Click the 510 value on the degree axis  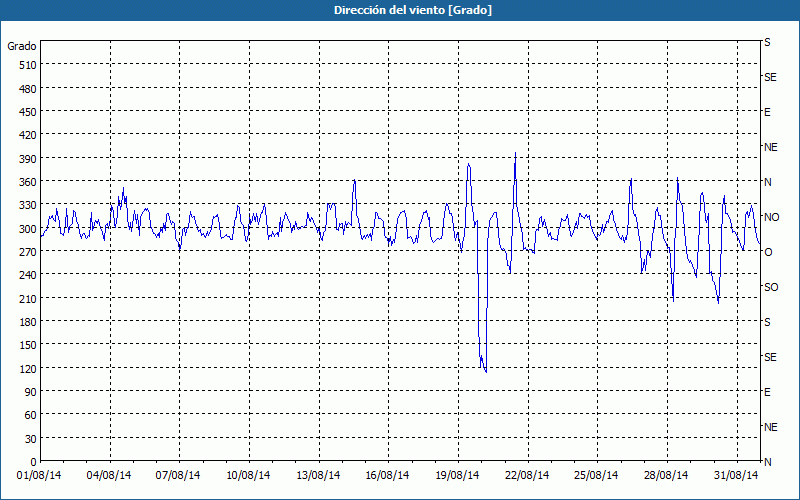tap(29, 65)
